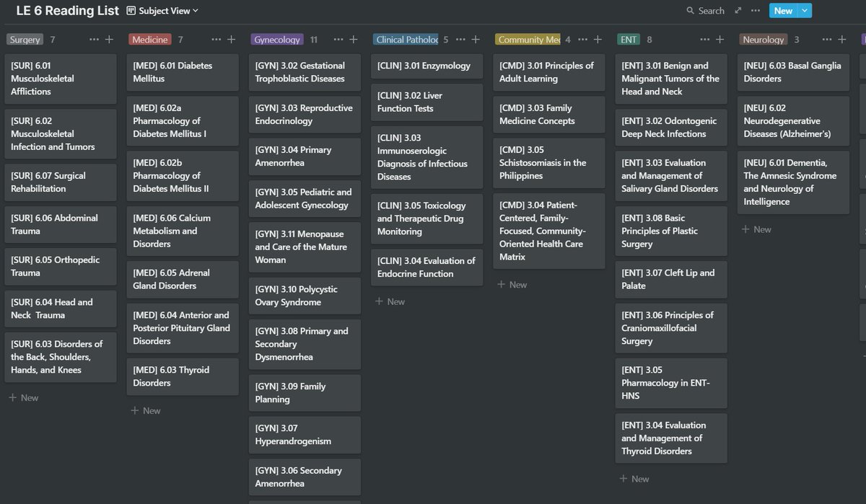
Task: Open [ENT] 3.02 Odontogenic Deep Neck Infections card
Action: [x=671, y=127]
